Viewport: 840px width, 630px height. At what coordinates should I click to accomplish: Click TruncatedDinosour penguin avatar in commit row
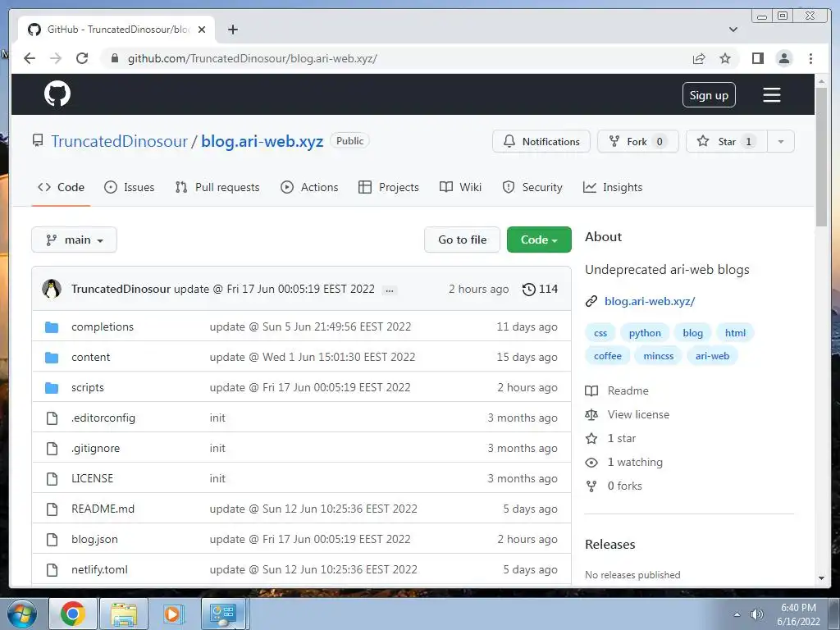[x=52, y=289]
